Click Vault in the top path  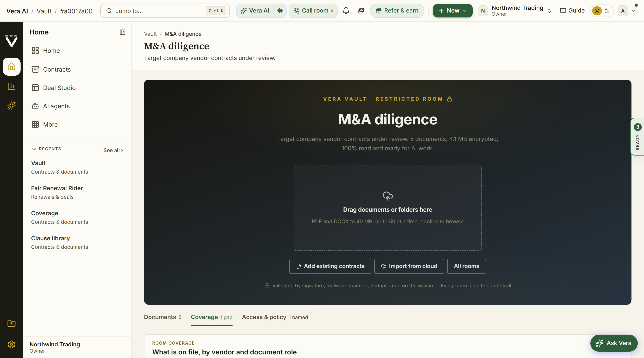pos(44,11)
